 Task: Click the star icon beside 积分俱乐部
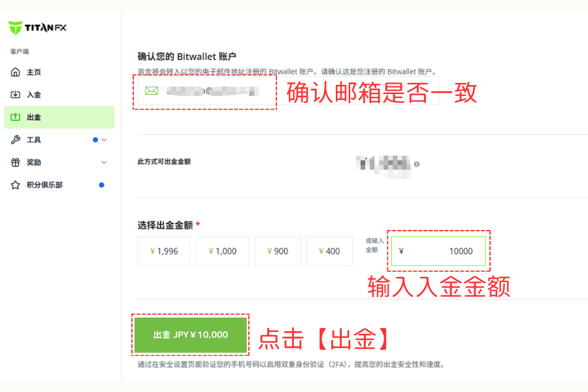(15, 185)
